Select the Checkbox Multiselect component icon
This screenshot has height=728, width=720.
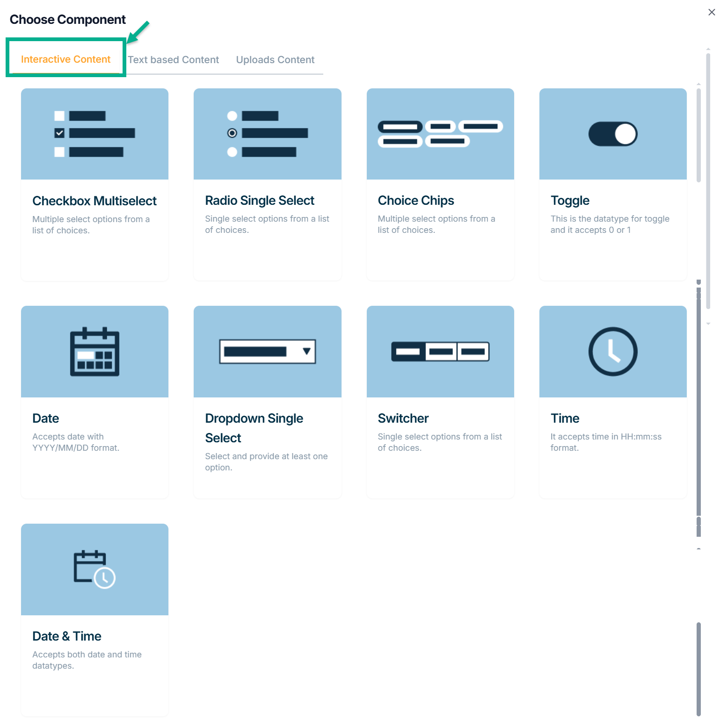tap(95, 134)
